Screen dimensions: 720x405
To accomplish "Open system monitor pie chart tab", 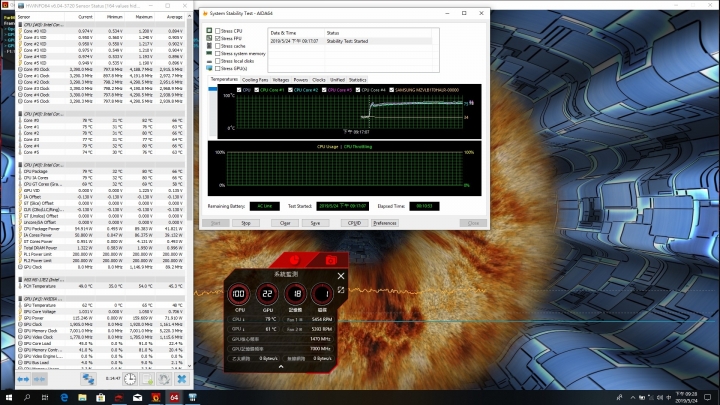I will [294, 260].
